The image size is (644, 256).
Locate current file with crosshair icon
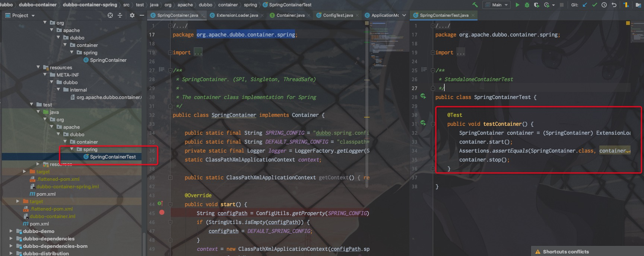pos(110,15)
